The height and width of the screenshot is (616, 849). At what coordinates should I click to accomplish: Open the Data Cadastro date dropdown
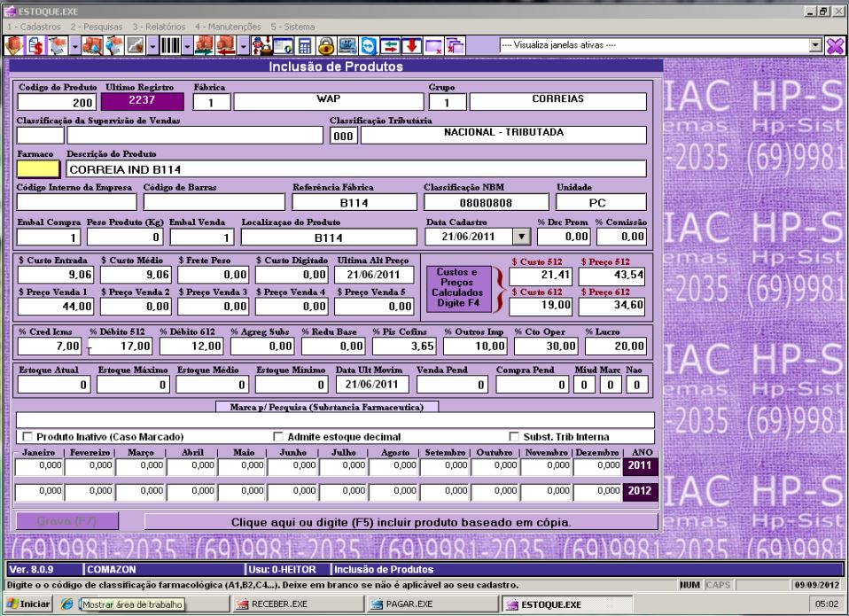pyautogui.click(x=520, y=237)
